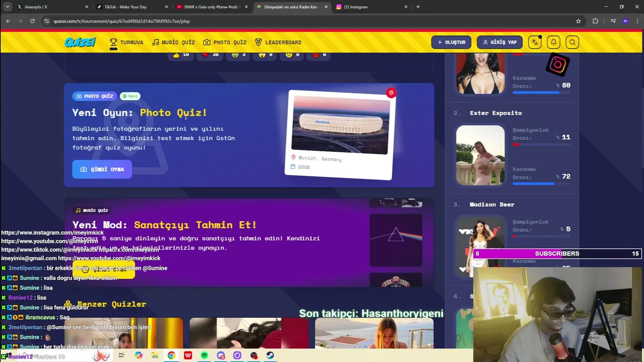Open the language translate icon
644x362 pixels.
[534, 42]
